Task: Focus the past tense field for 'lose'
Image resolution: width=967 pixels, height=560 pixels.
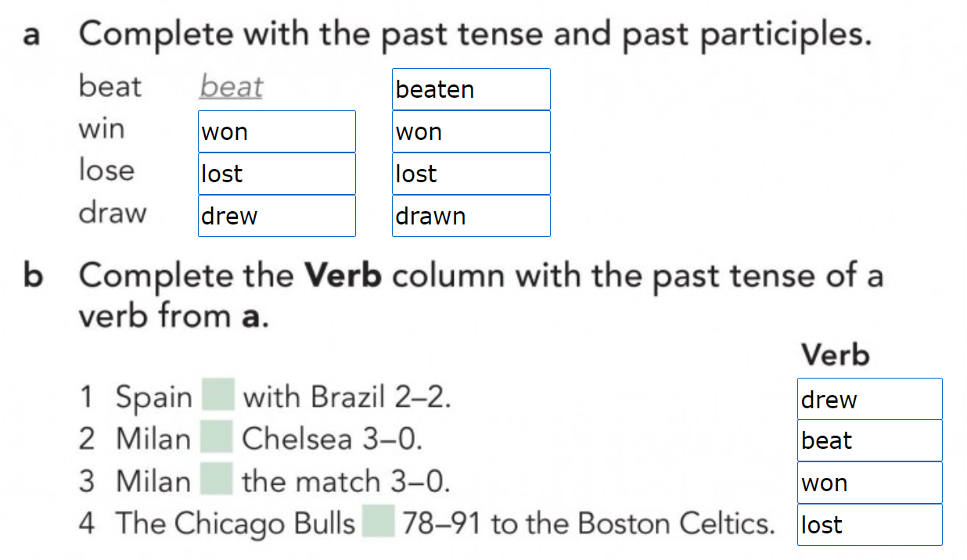Action: click(x=276, y=174)
